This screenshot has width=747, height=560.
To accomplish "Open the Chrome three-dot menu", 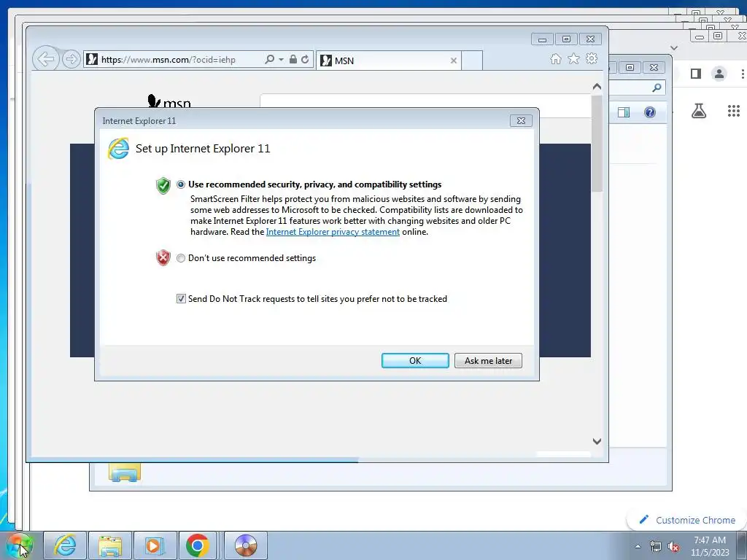I will (x=742, y=74).
